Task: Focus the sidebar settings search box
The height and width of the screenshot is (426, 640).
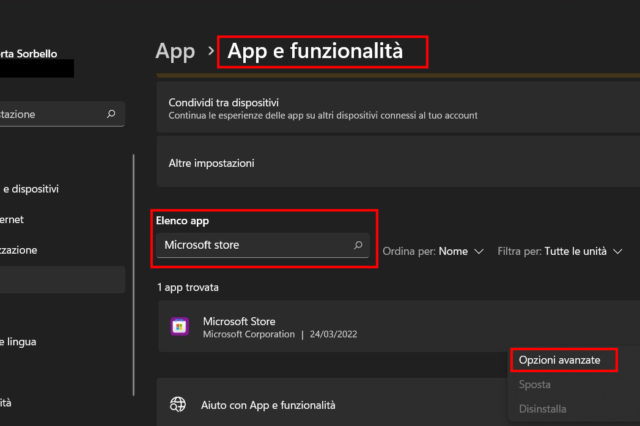Action: tap(55, 114)
